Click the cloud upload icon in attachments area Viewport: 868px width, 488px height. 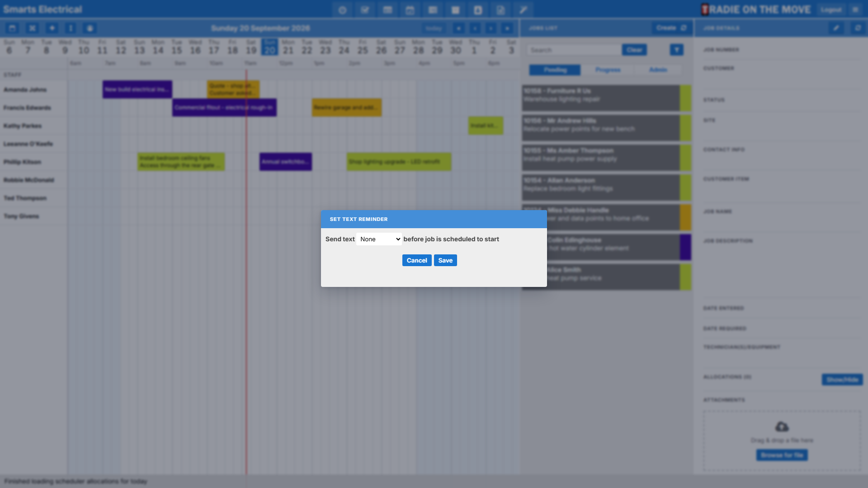click(x=782, y=426)
